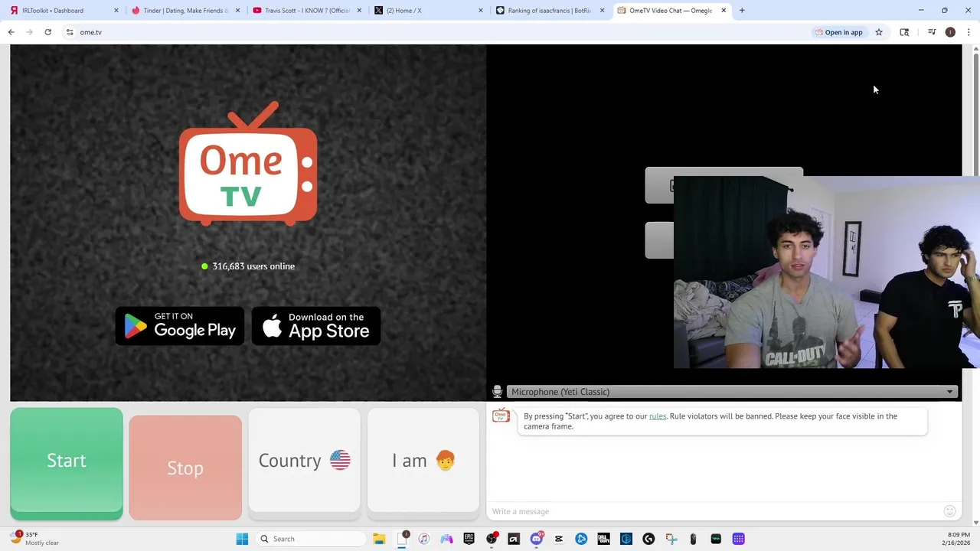
Task: View site information icon in address bar
Action: point(70,32)
